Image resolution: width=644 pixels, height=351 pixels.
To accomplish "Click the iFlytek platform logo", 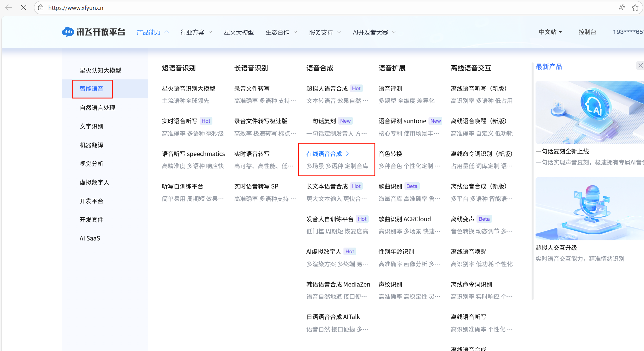I will (x=93, y=32).
